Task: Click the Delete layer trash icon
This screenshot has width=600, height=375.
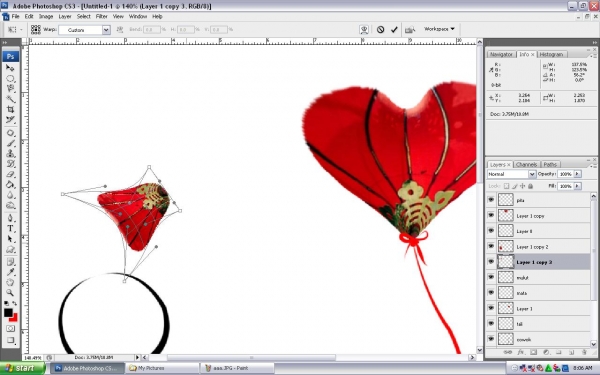Action: click(584, 352)
